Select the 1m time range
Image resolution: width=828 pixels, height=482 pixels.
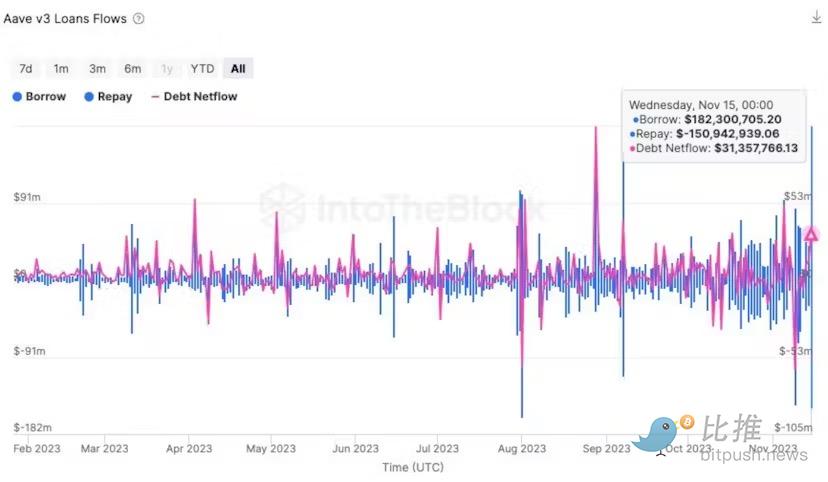point(61,68)
